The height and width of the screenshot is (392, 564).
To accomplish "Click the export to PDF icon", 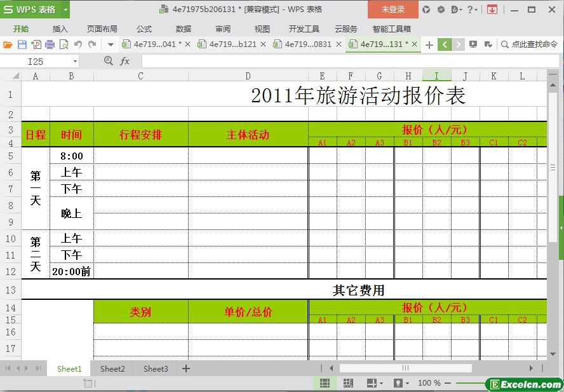I will (36, 44).
